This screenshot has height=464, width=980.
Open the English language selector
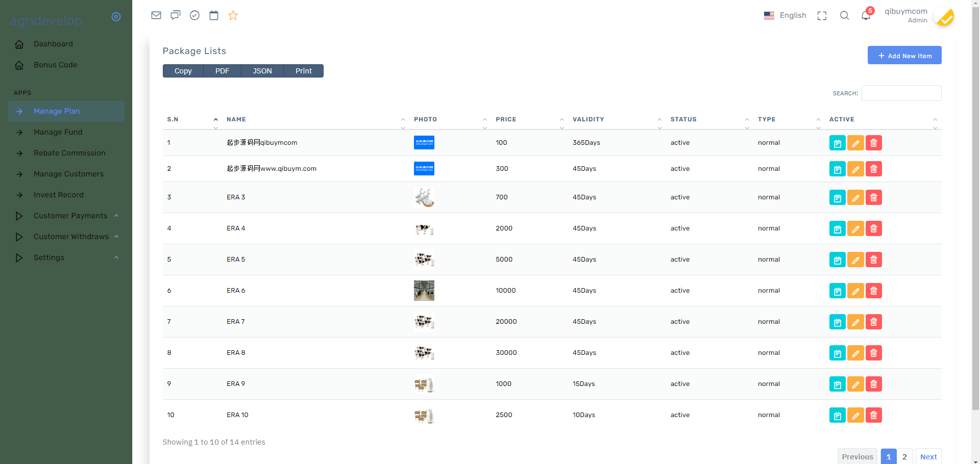pyautogui.click(x=785, y=15)
